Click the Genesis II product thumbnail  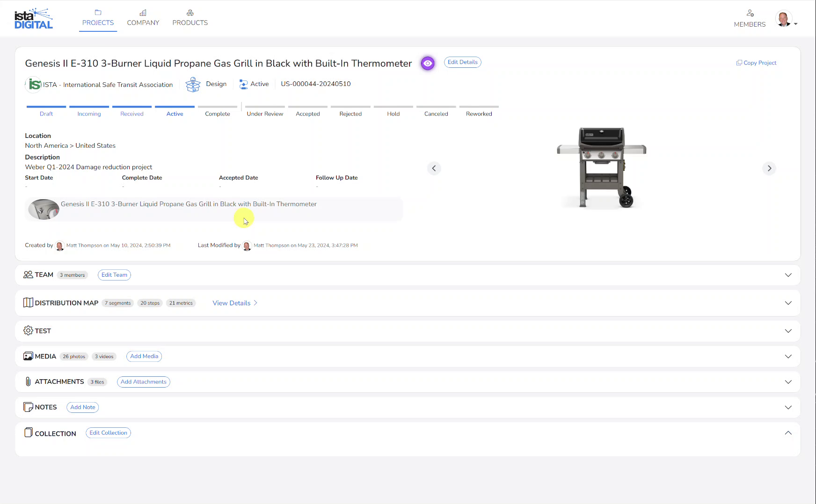coord(44,209)
